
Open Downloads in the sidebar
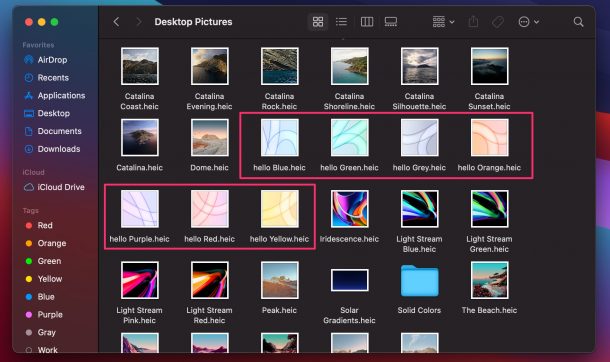pos(52,149)
